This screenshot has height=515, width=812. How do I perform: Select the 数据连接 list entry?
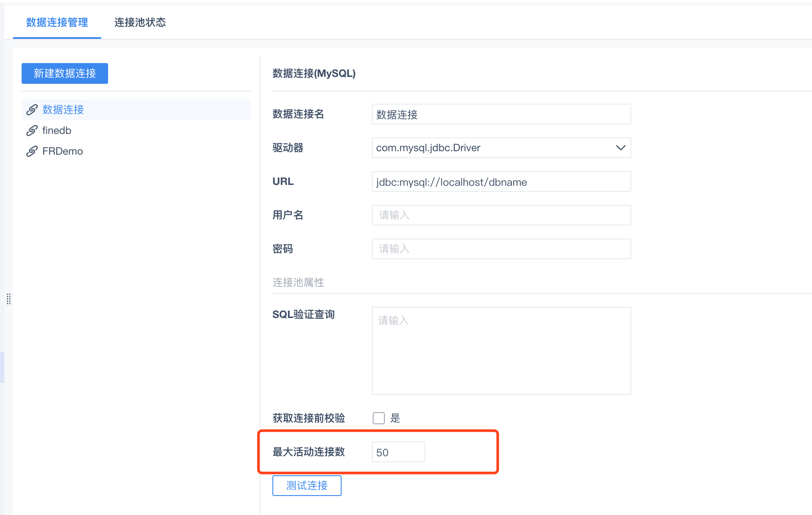click(x=63, y=110)
